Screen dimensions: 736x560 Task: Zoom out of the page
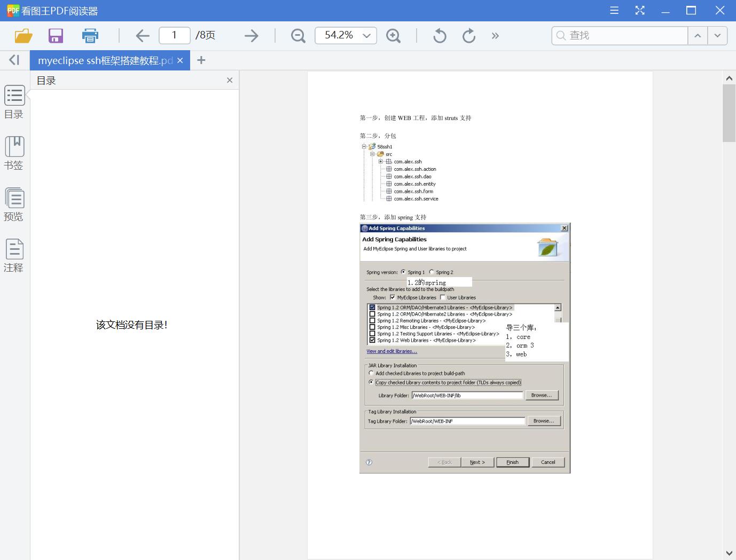click(298, 36)
